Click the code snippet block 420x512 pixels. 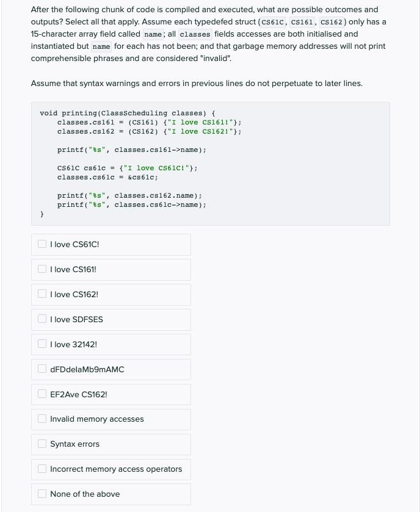(210, 163)
